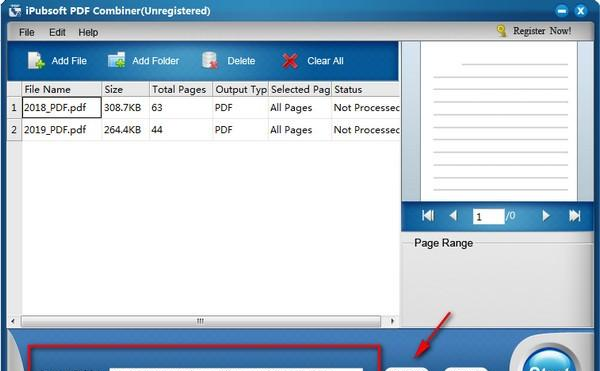This screenshot has width=600, height=371.
Task: Go to next preview page
Action: (x=546, y=216)
